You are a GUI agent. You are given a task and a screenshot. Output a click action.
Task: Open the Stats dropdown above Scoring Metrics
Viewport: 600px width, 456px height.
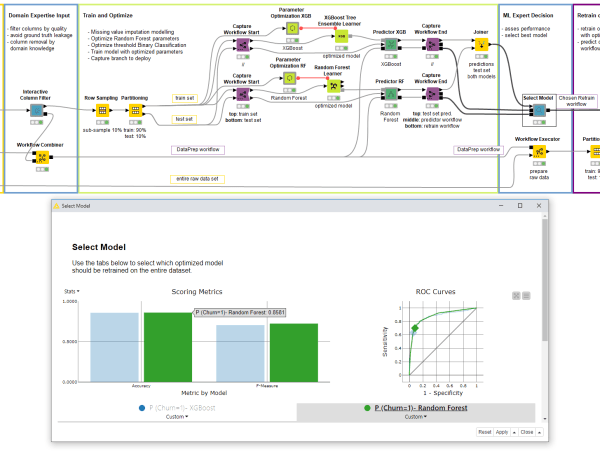tap(72, 292)
